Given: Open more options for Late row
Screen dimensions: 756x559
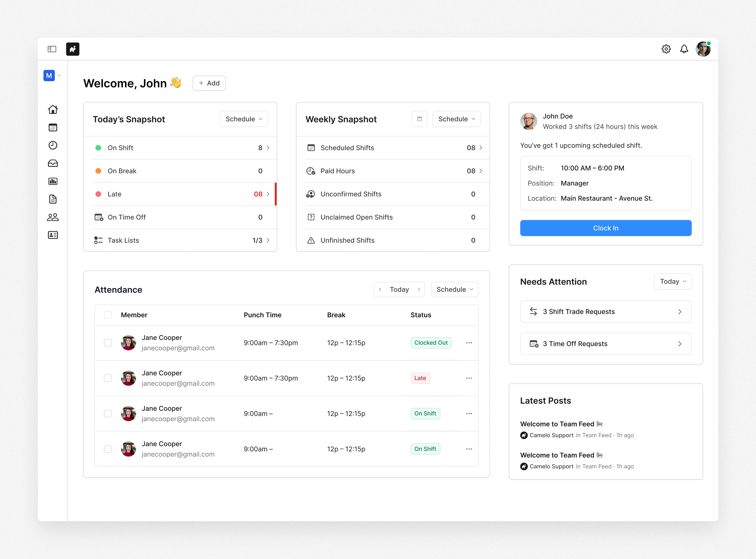Looking at the screenshot, I should pos(469,378).
